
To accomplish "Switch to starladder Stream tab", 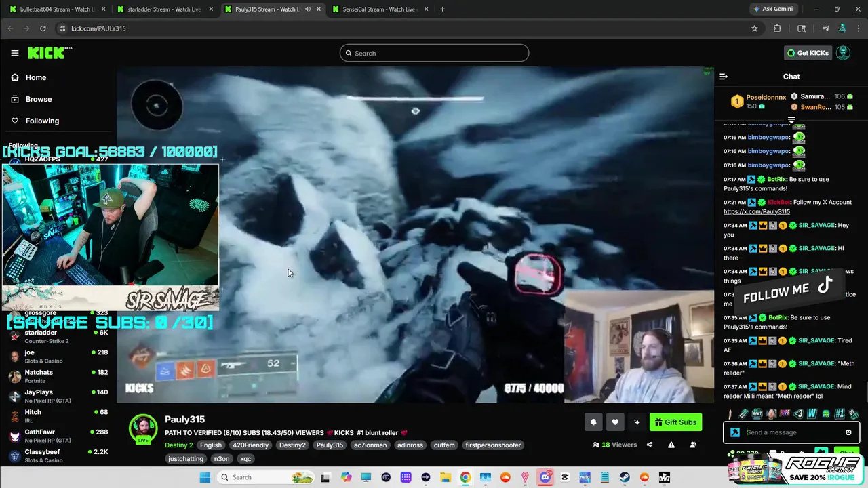I will 164,9.
